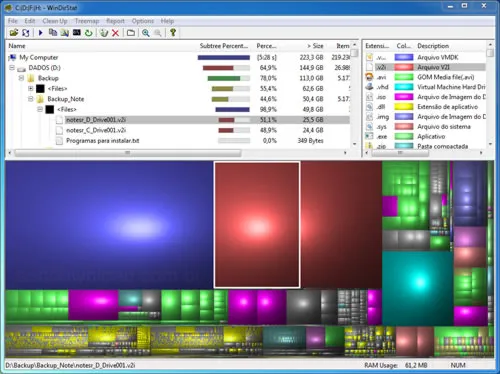Click the Backup_Note folder icon
500x374 pixels.
(40, 99)
